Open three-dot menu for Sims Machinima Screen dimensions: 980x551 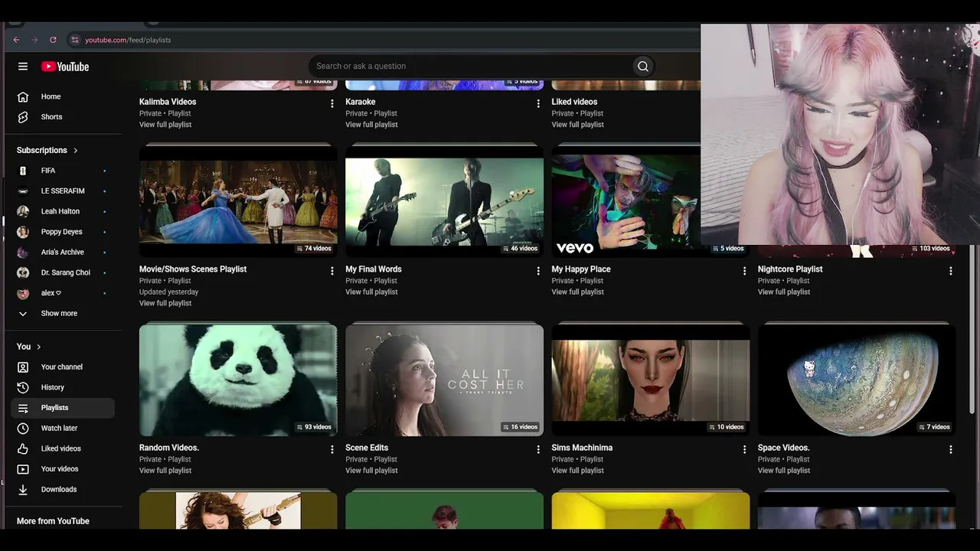744,450
